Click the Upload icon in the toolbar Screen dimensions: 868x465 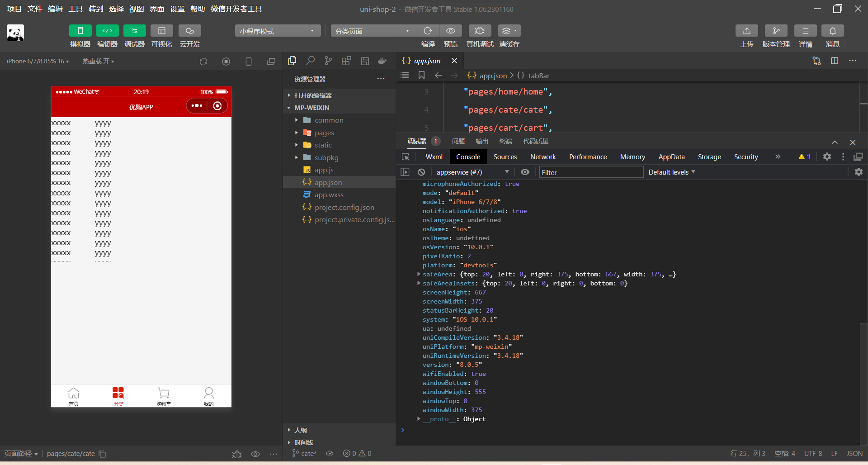(x=746, y=31)
